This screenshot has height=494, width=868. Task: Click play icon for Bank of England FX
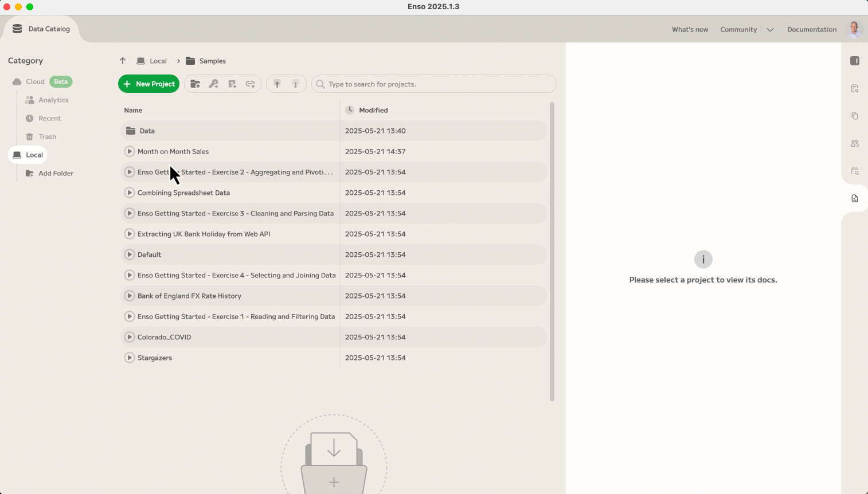pyautogui.click(x=130, y=296)
